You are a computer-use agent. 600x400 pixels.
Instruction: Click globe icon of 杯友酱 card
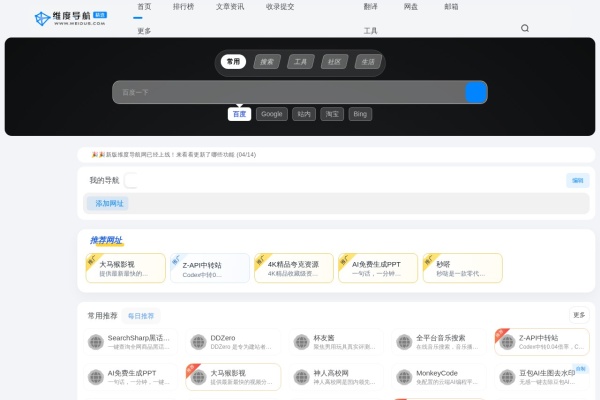click(x=302, y=342)
